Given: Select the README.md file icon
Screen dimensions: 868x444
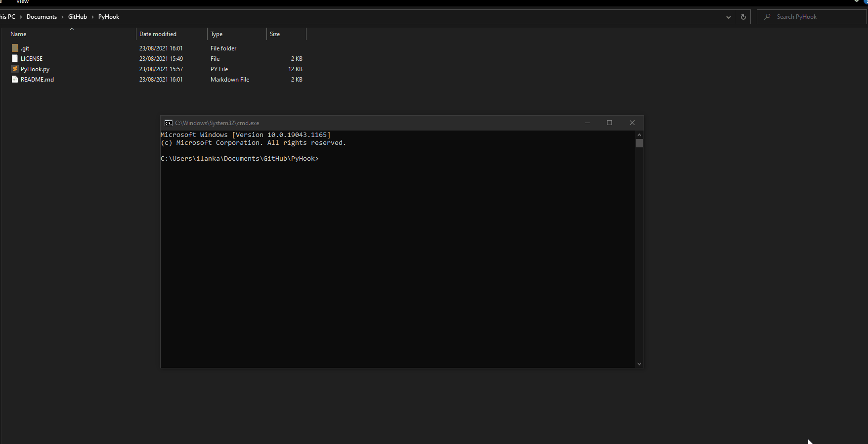Looking at the screenshot, I should click(15, 79).
